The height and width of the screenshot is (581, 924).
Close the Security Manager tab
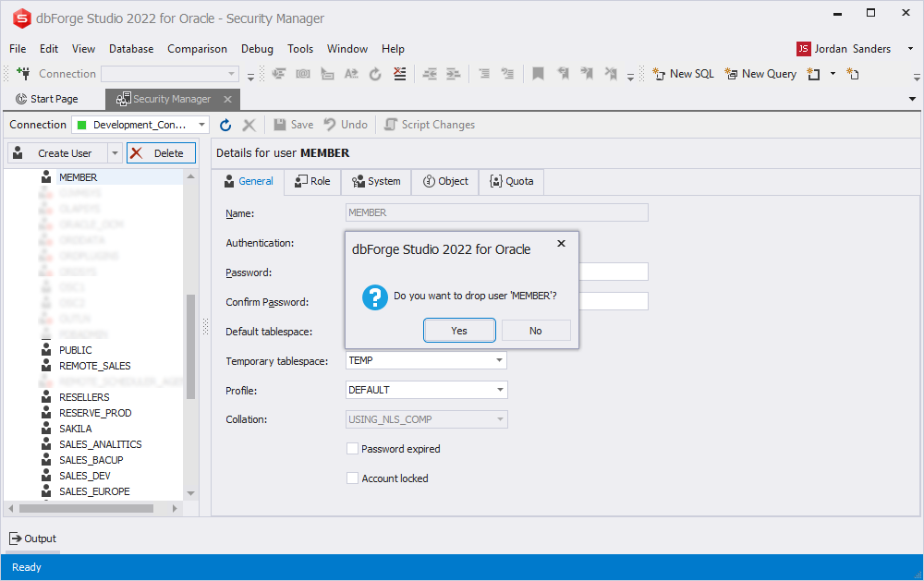click(227, 100)
